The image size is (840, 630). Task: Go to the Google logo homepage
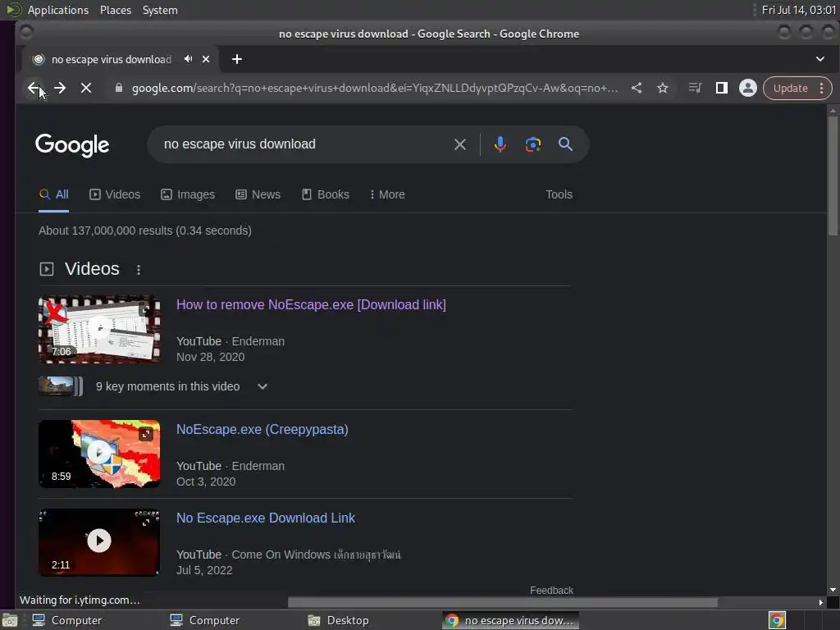72,145
